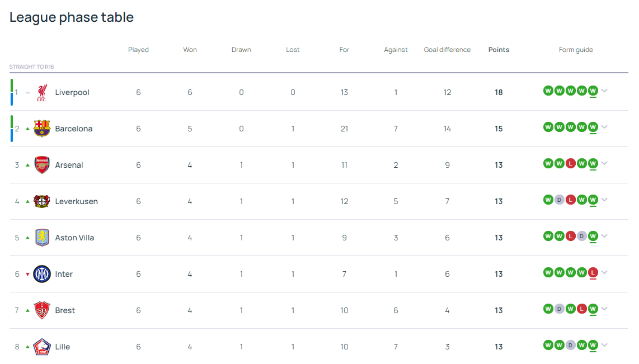Viewport: 639px width, 364px height.
Task: Select the Barcelona club badge
Action: coord(42,128)
